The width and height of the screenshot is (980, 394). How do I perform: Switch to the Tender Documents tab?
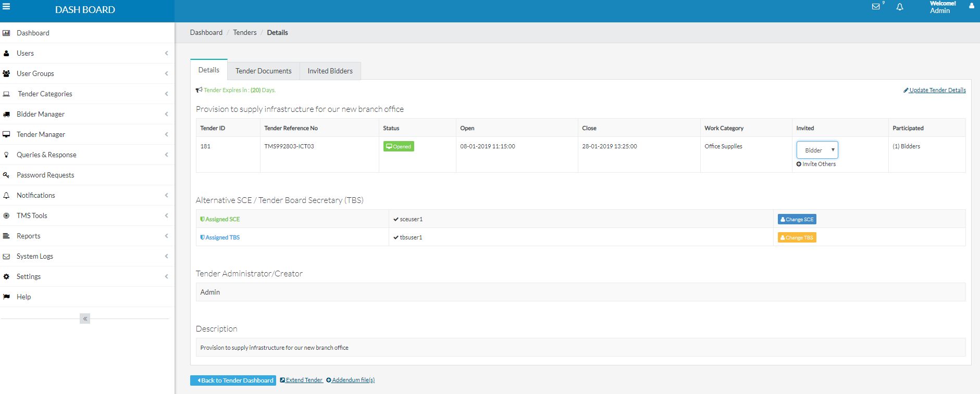pyautogui.click(x=263, y=71)
